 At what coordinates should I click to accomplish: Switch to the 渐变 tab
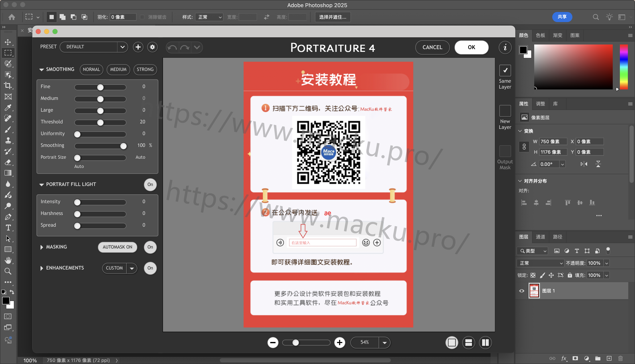coord(558,35)
